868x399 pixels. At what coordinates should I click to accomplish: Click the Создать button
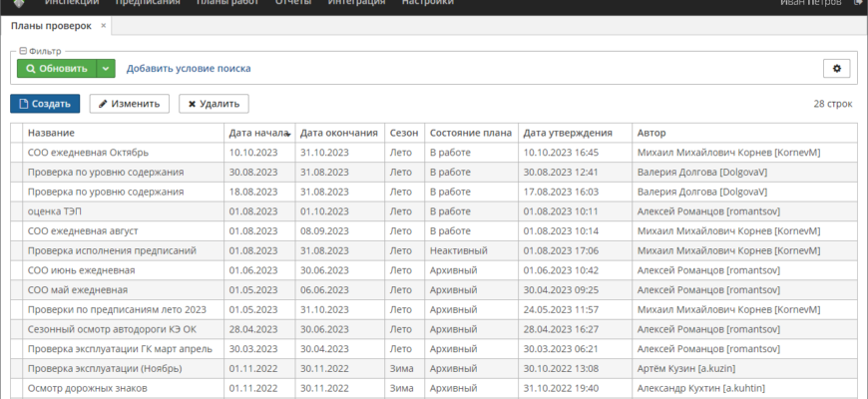point(45,104)
